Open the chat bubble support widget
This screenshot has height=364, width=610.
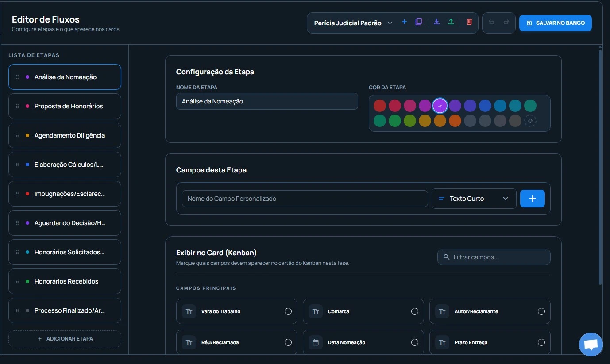click(x=591, y=344)
